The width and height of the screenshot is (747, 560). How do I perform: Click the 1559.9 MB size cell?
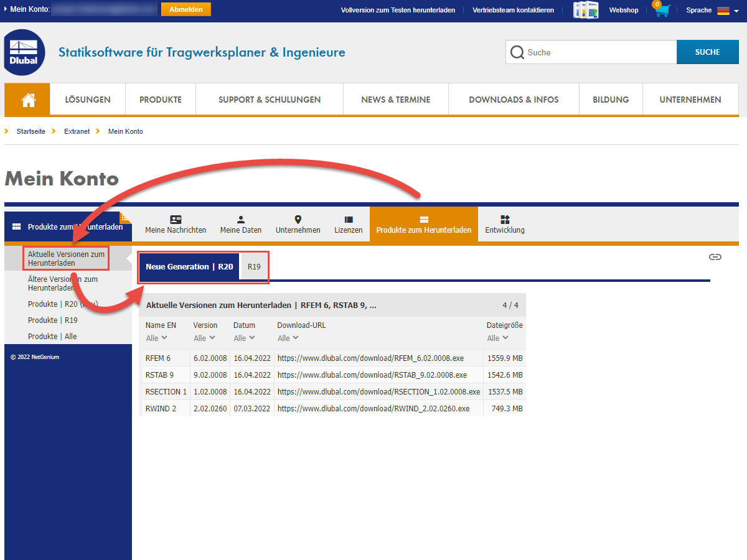504,358
